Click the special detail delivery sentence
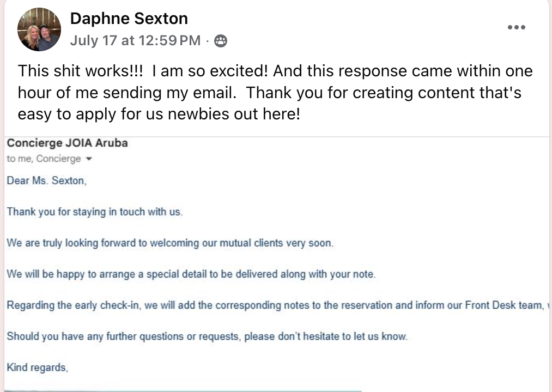This screenshot has width=552, height=392. tap(191, 274)
